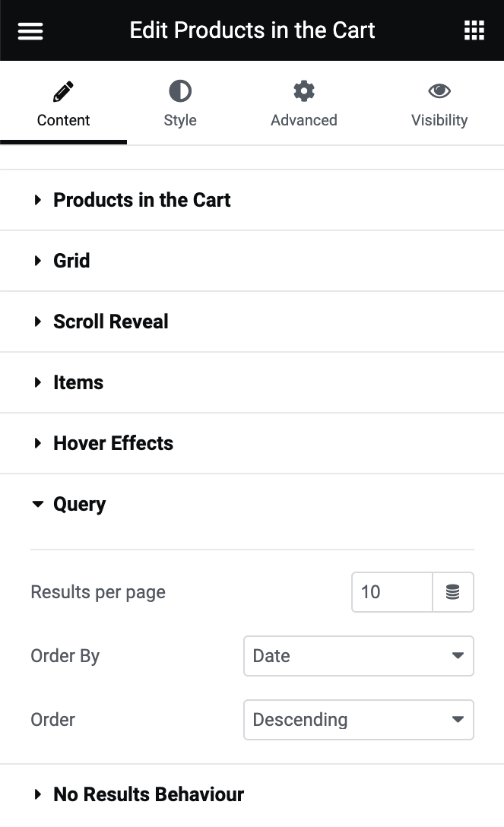
Task: Select the pencil icon above Content tab
Action: click(x=63, y=90)
